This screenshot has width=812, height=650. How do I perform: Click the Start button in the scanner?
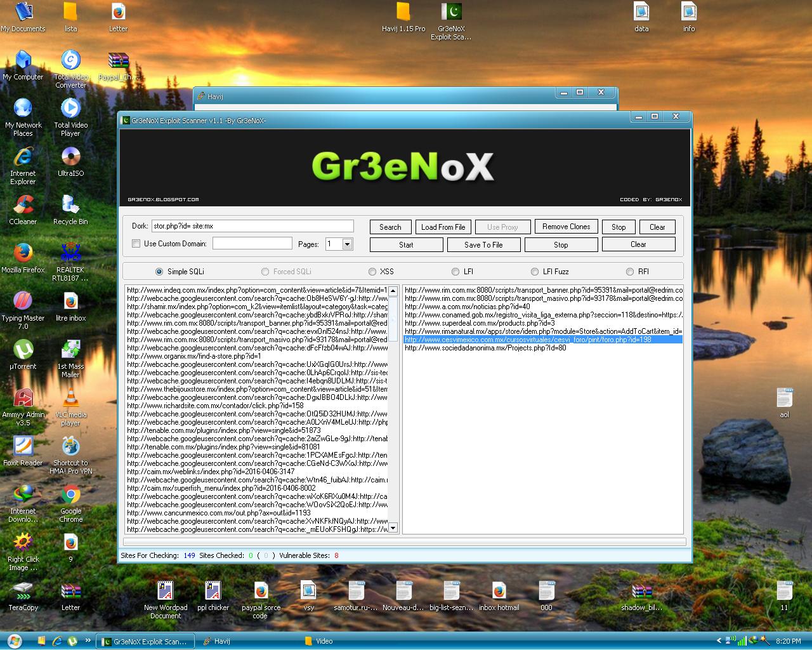pyautogui.click(x=406, y=244)
